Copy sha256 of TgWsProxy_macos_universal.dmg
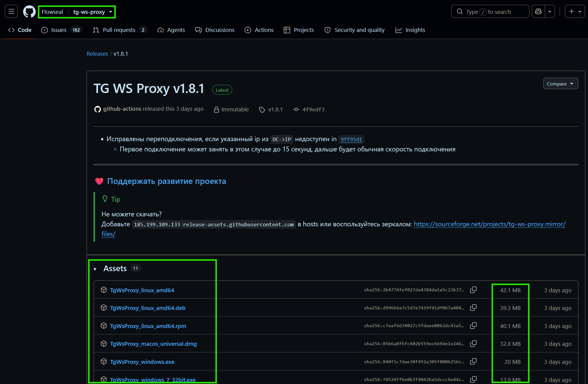 pyautogui.click(x=473, y=343)
